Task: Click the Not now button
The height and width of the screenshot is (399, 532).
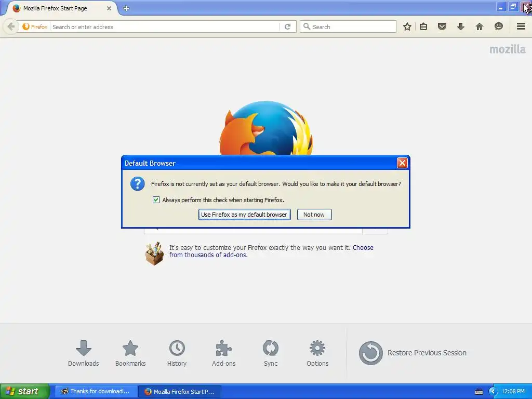Action: 314,215
